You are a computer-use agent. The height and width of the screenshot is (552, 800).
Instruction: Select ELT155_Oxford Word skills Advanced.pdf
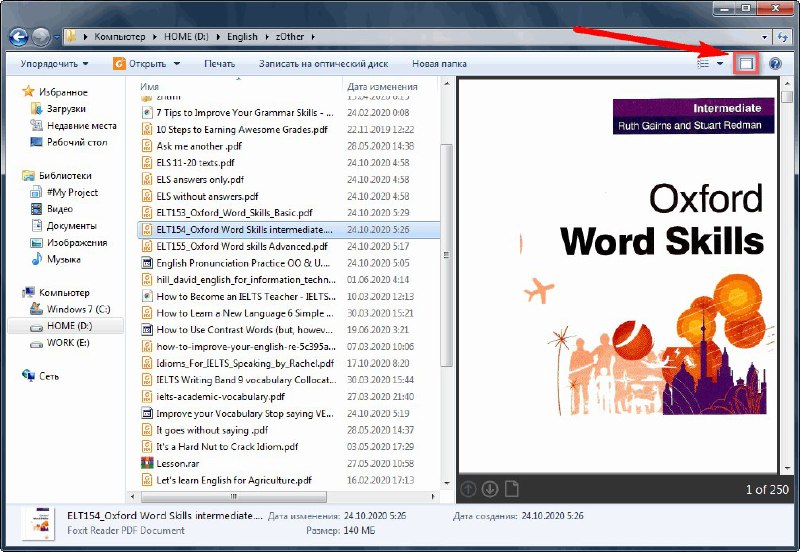[242, 246]
